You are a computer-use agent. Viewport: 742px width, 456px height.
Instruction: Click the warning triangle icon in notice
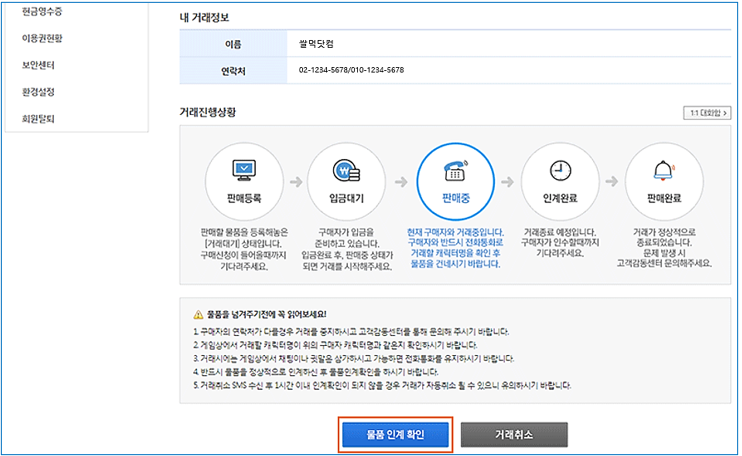point(198,315)
